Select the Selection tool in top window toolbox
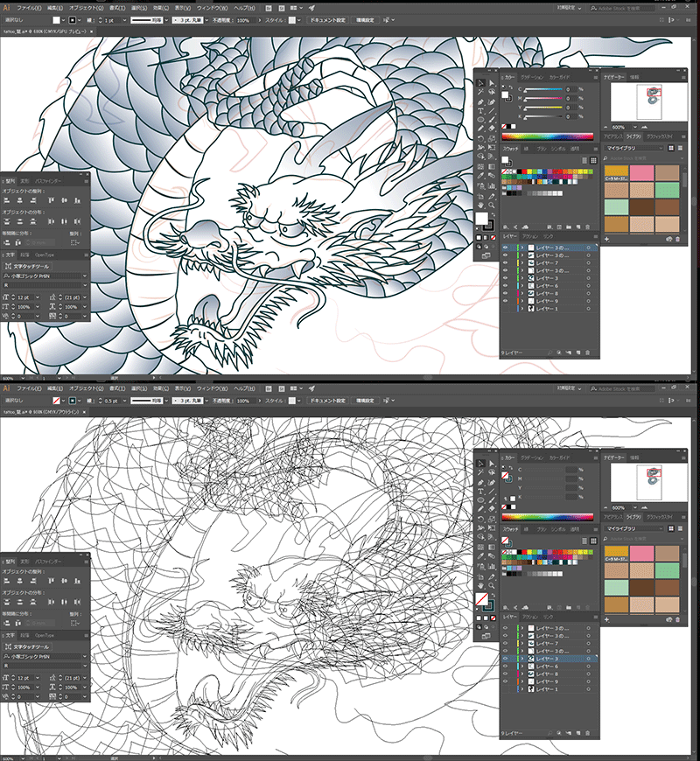700x761 pixels. (x=480, y=83)
